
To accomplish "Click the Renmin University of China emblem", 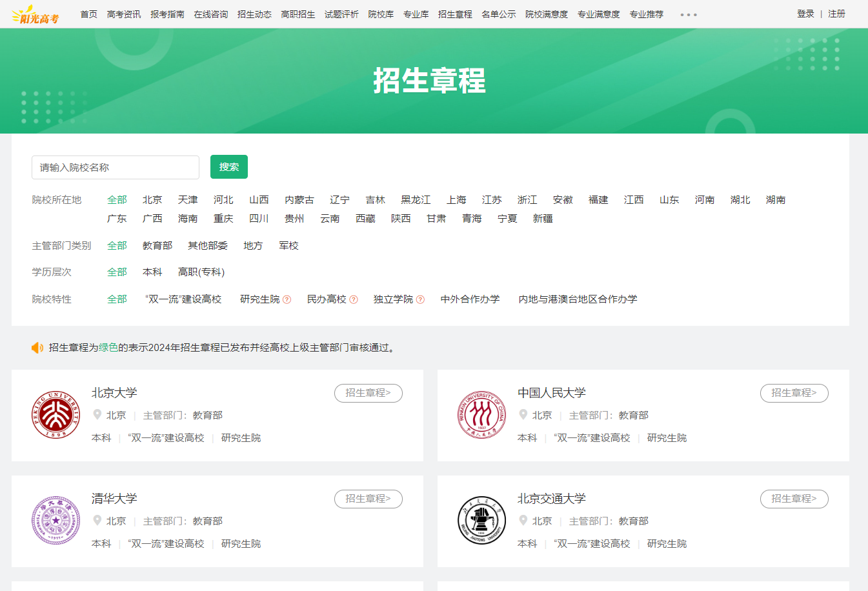I will click(481, 415).
